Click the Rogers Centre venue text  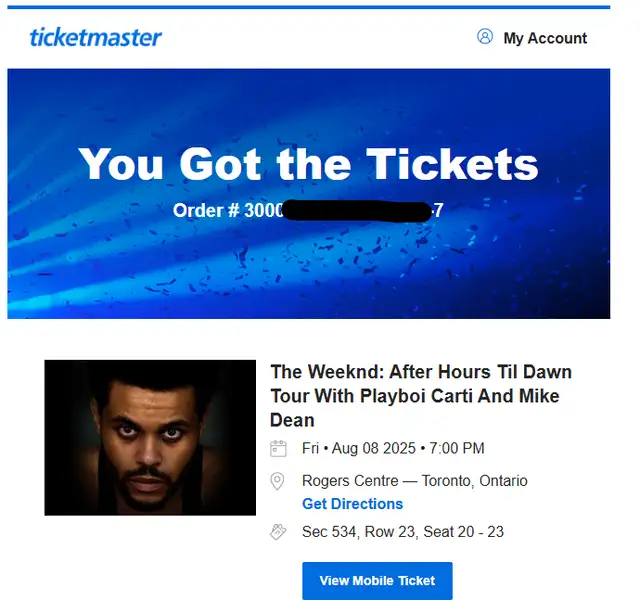pyautogui.click(x=350, y=481)
